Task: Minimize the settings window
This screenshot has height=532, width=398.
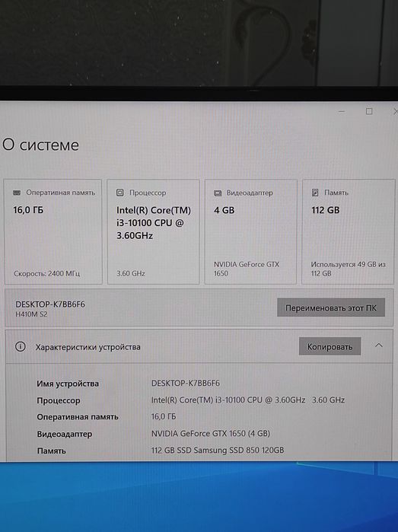Action: 342,111
